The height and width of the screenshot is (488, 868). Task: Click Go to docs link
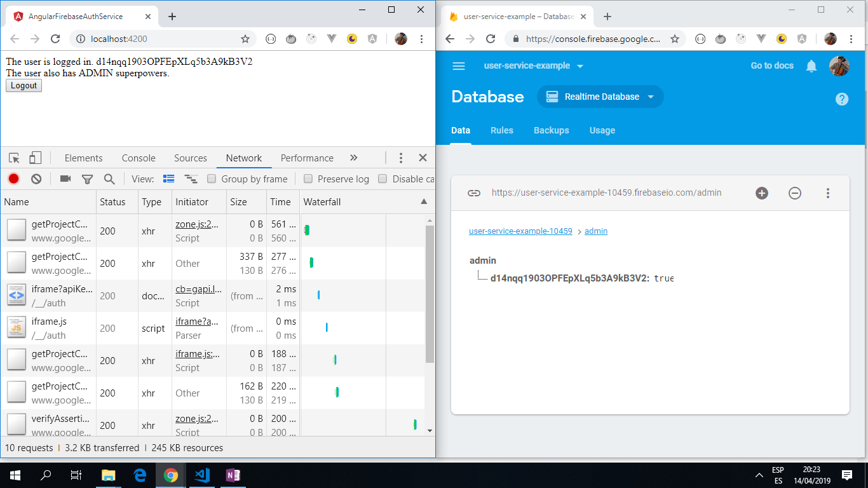(x=772, y=65)
